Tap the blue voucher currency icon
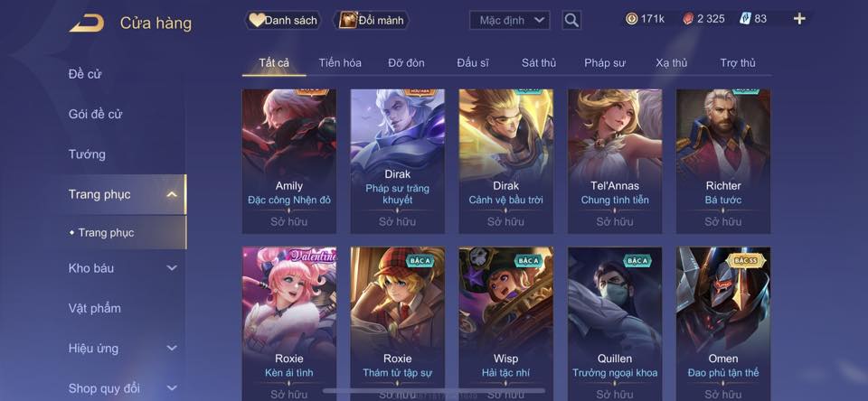Viewport: 868px width, 401px height. pyautogui.click(x=745, y=19)
